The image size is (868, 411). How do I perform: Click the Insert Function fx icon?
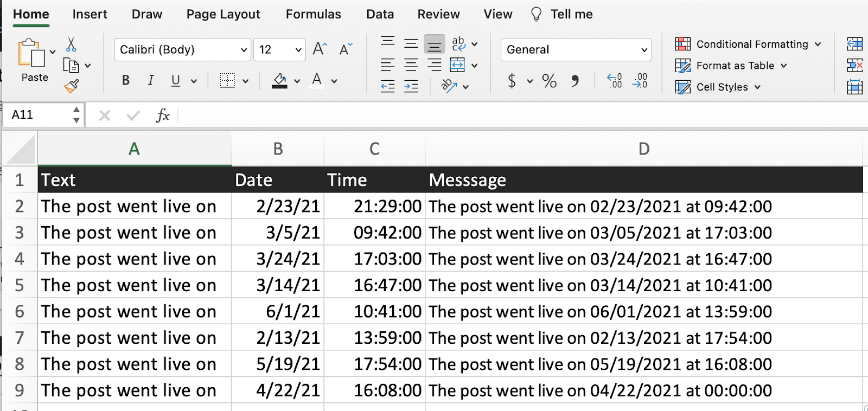[x=163, y=115]
